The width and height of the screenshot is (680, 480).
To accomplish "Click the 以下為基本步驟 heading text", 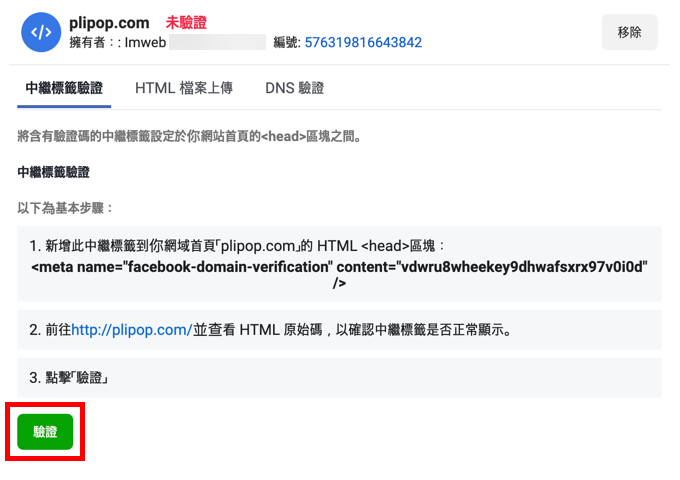I will (x=65, y=208).
